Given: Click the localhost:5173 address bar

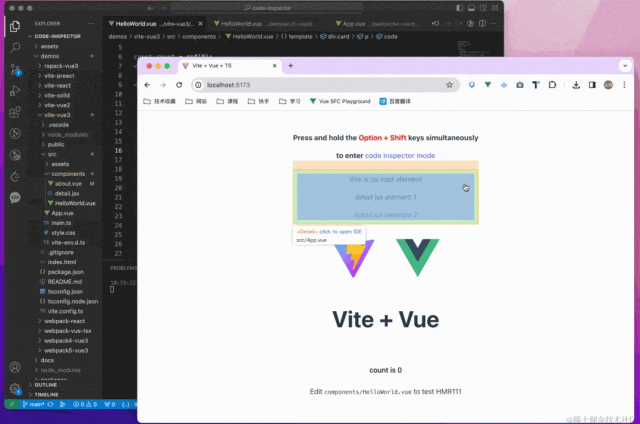Looking at the screenshot, I should [300, 85].
